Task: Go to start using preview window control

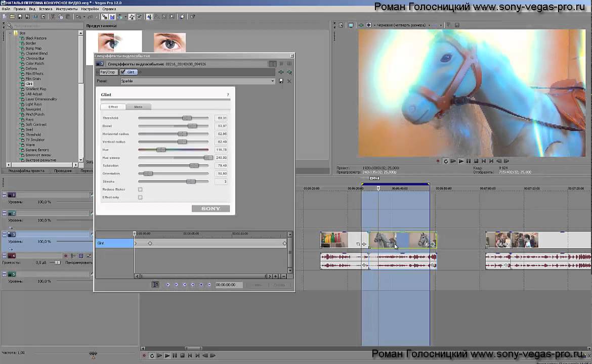Action: (484, 161)
